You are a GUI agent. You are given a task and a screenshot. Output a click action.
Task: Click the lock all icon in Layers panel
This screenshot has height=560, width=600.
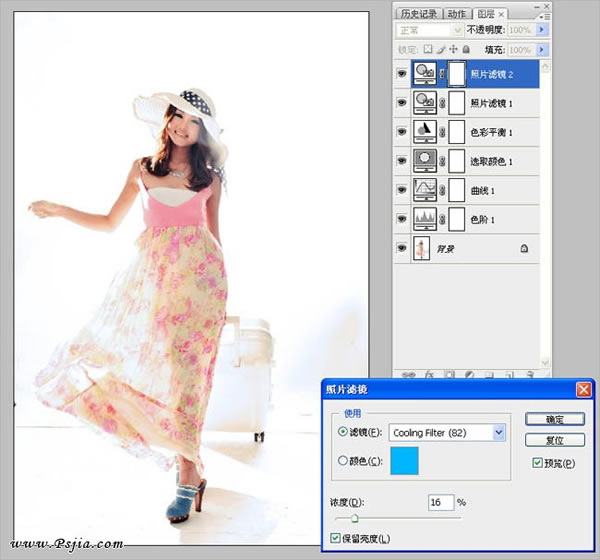[466, 49]
